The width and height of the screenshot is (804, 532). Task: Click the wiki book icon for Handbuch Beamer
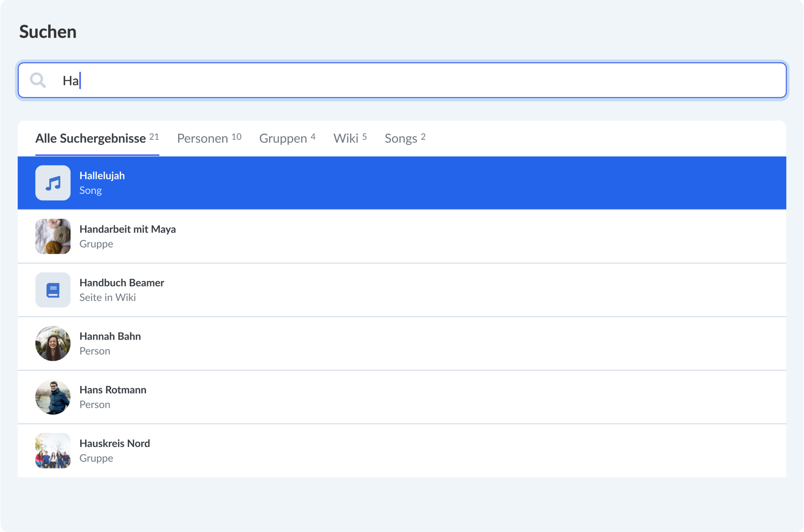(53, 290)
